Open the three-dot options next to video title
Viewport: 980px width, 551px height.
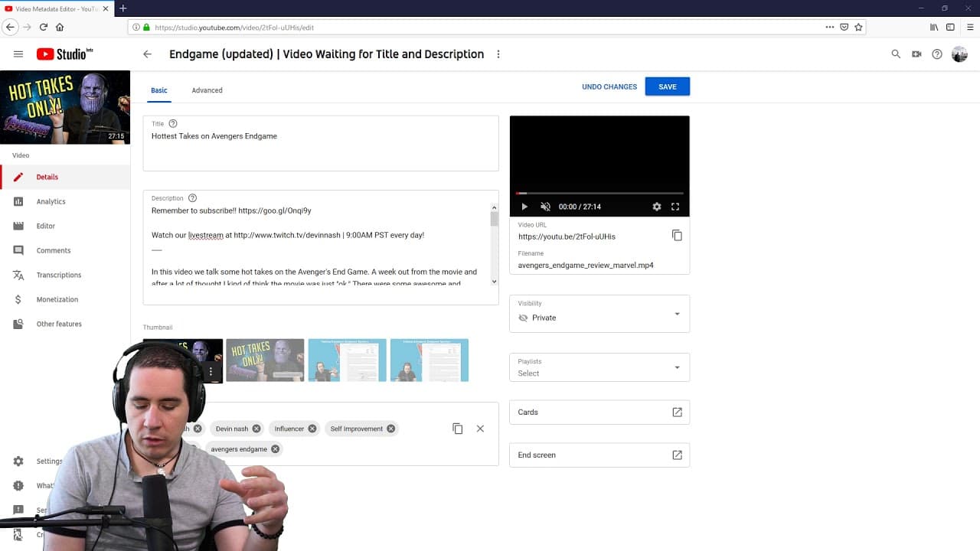[498, 54]
